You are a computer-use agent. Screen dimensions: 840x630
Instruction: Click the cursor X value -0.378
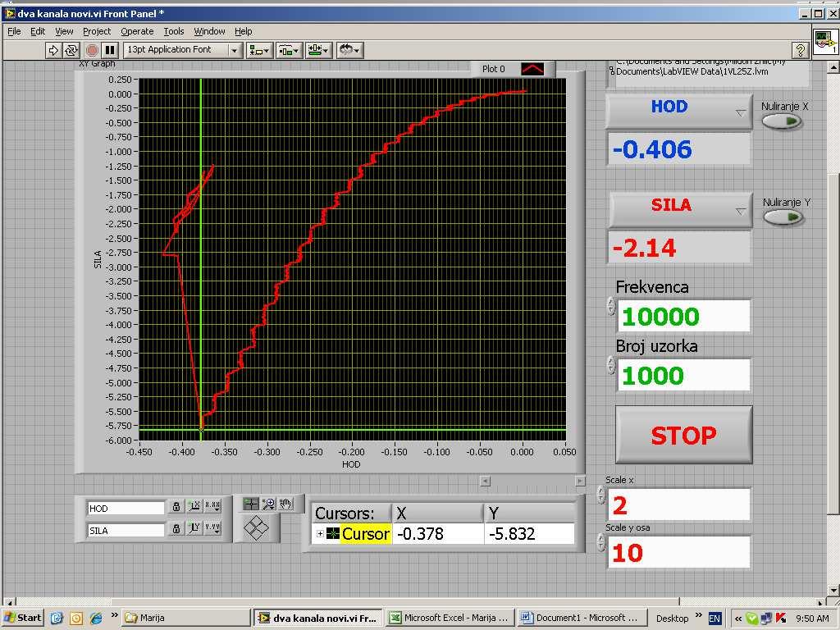click(438, 533)
